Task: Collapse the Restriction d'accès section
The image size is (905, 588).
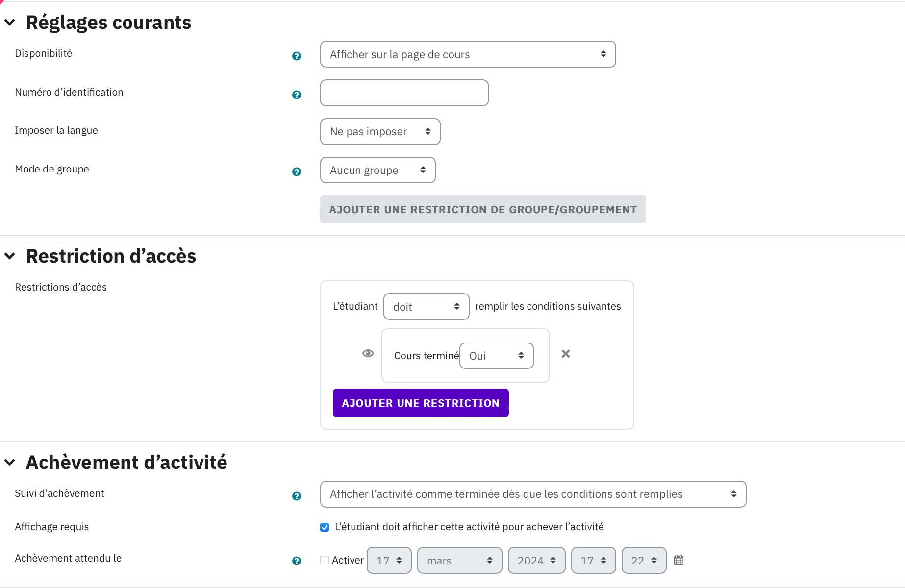Action: [10, 256]
